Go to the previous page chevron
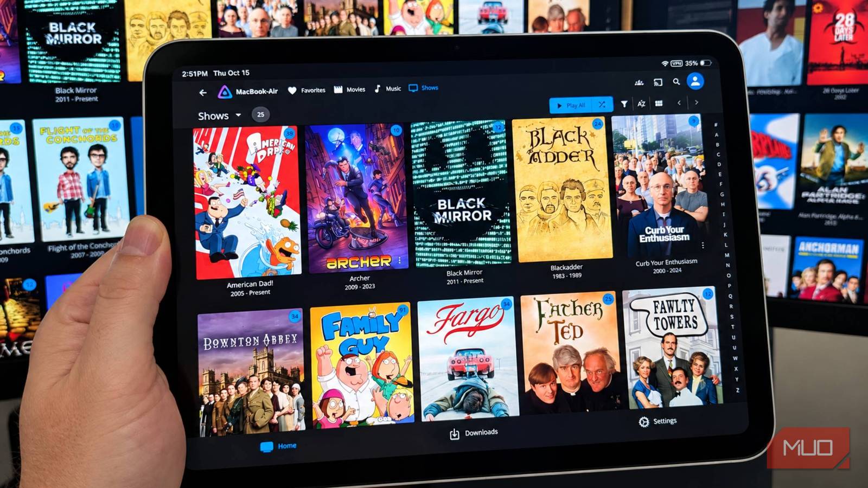The image size is (868, 488). pos(679,102)
